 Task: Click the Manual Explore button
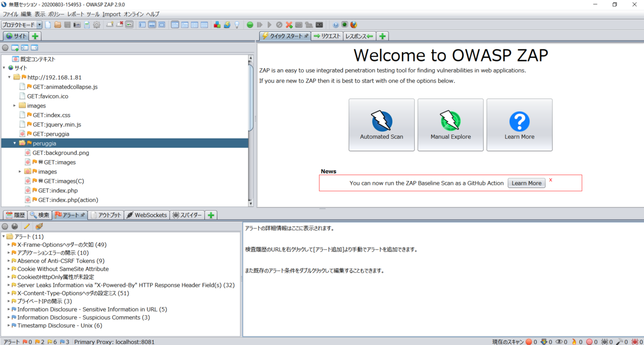[x=450, y=125]
